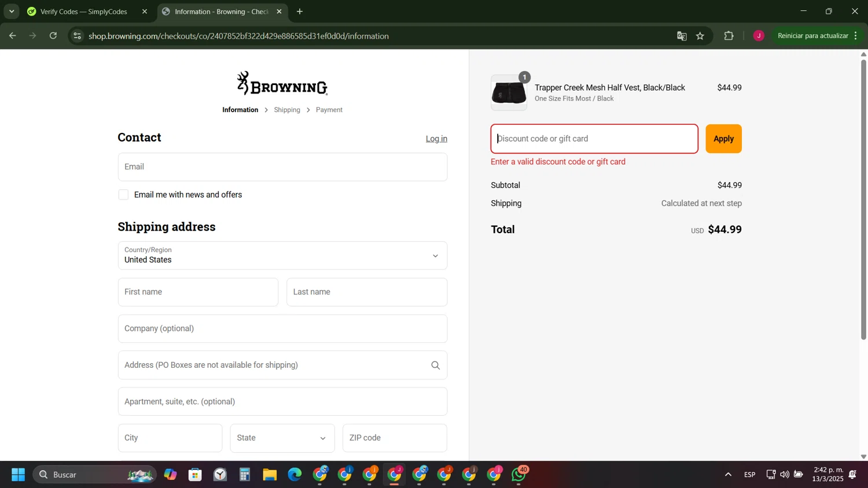The width and height of the screenshot is (868, 488).
Task: Open Microsoft Store from the taskbar
Action: point(195,475)
